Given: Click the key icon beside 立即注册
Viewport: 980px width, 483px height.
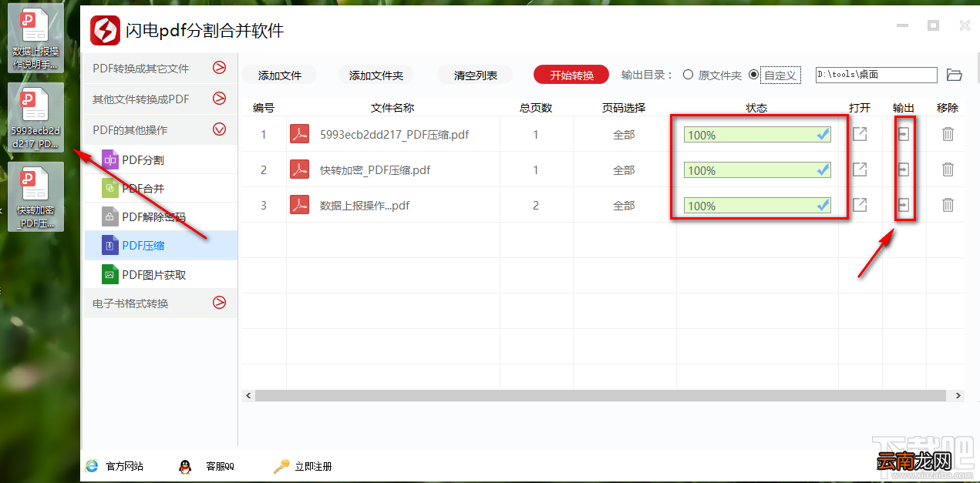Looking at the screenshot, I should (281, 466).
